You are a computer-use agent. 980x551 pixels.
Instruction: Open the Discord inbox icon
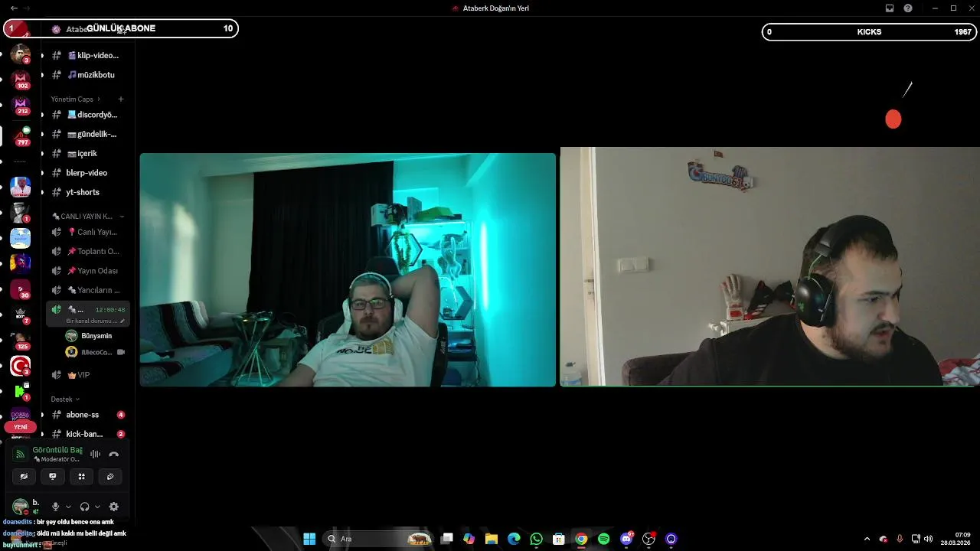tap(890, 8)
